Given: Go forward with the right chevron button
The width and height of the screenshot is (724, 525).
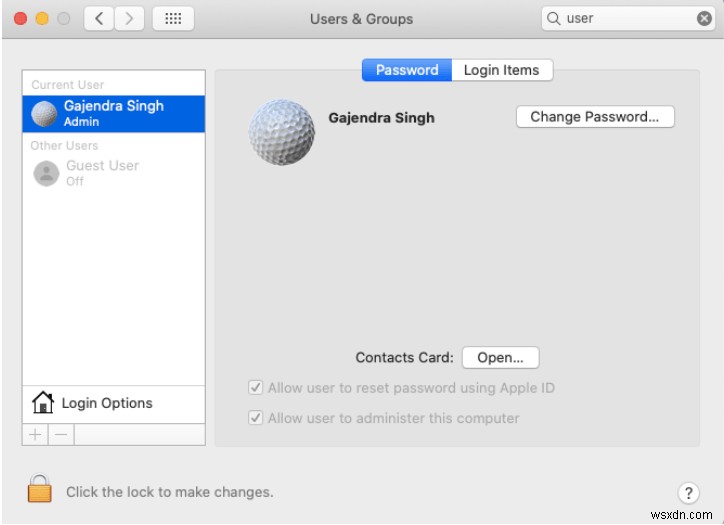Looking at the screenshot, I should 129,18.
